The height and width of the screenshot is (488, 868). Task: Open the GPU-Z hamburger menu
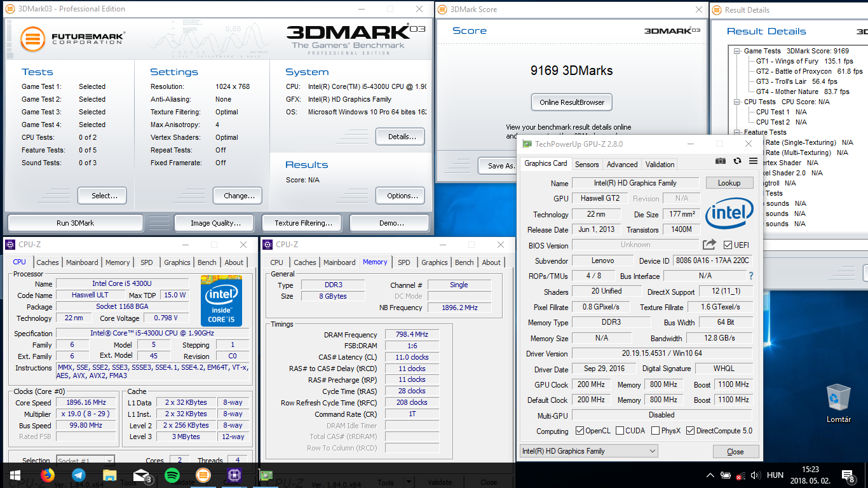[753, 161]
